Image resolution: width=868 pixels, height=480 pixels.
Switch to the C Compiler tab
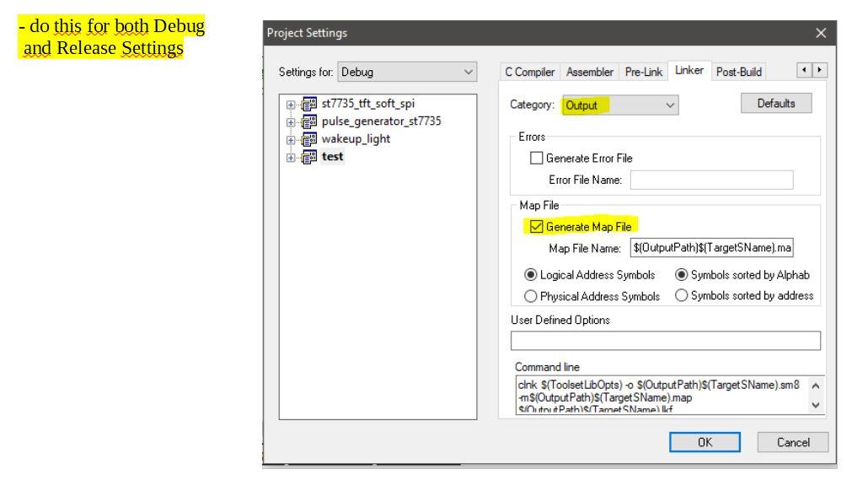530,72
